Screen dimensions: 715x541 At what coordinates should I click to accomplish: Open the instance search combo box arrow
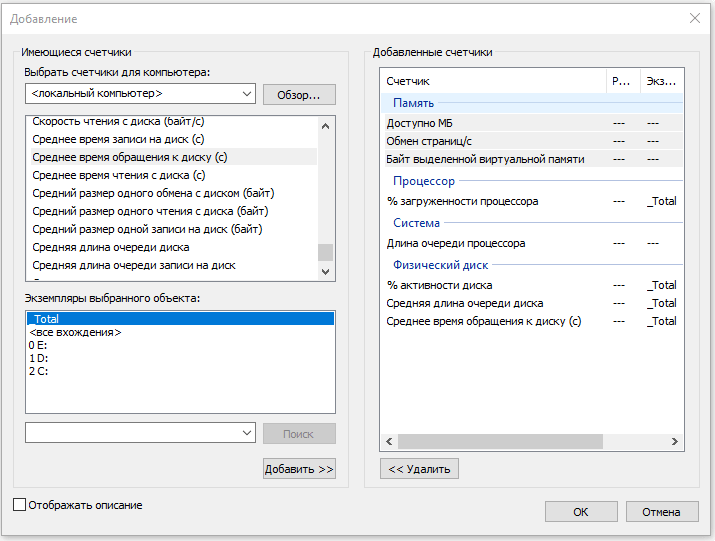[247, 432]
